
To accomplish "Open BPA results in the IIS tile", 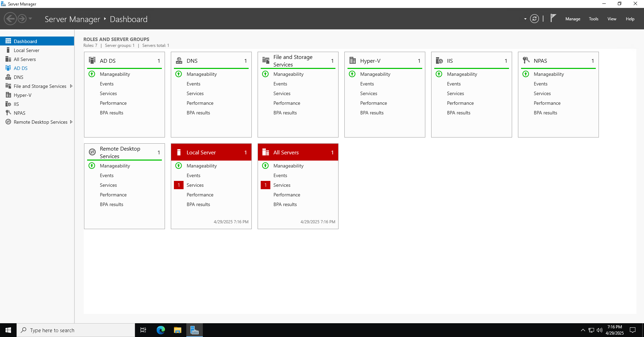I will tap(458, 113).
